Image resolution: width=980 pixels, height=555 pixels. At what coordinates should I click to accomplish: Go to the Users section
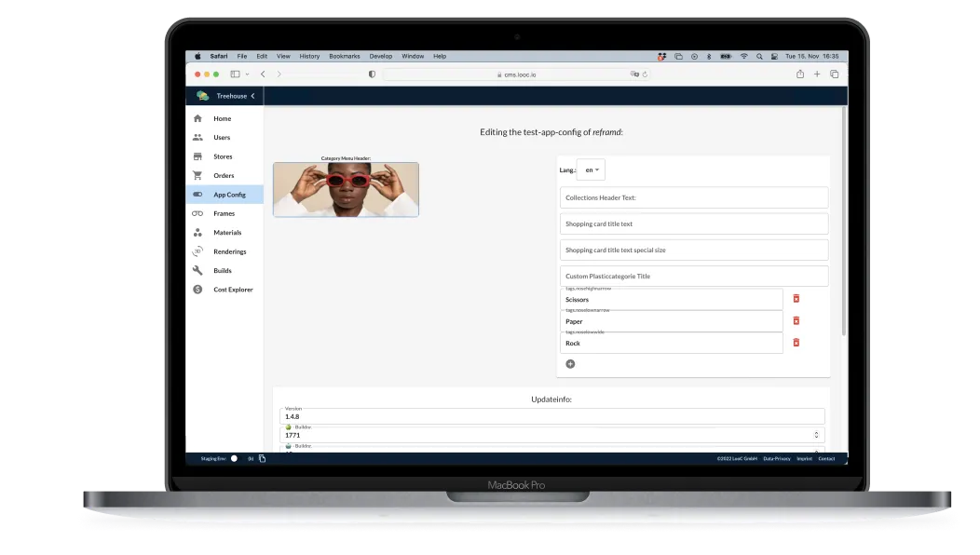[x=222, y=138]
